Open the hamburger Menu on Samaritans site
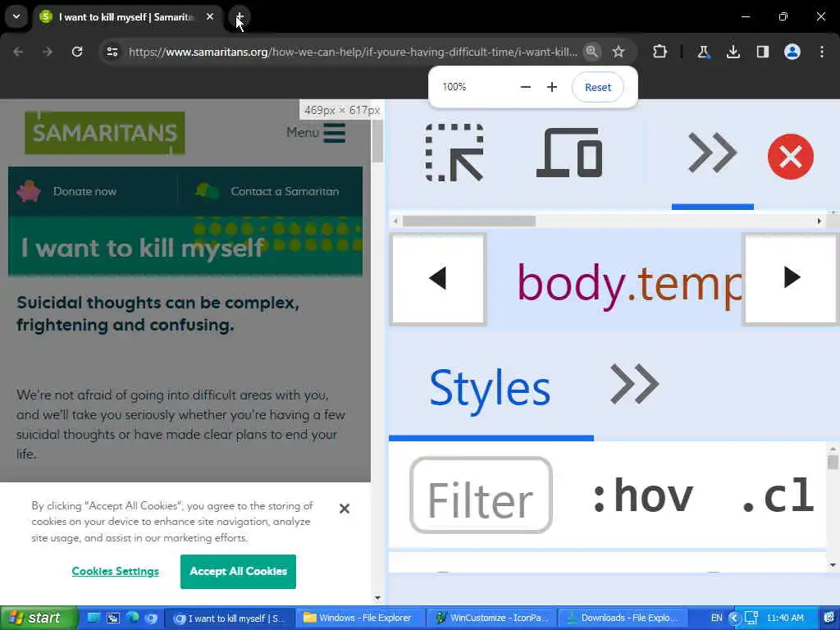 [x=316, y=132]
